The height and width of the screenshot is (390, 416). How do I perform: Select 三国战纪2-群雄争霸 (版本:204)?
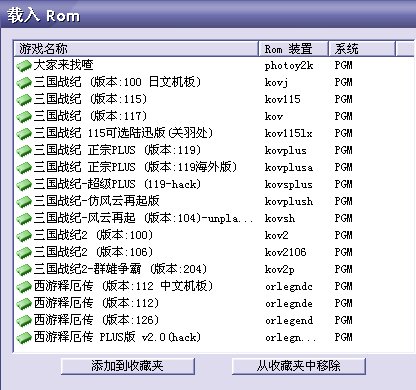pos(120,269)
